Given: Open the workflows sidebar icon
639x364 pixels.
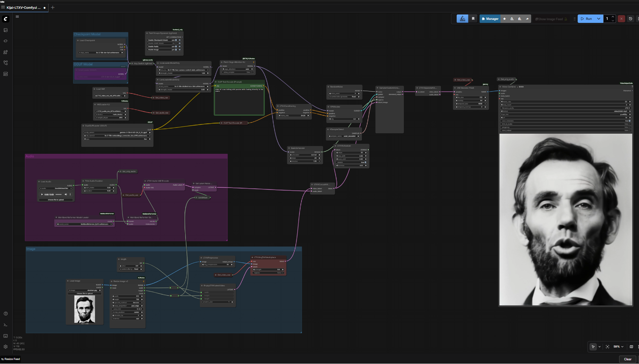Looking at the screenshot, I should tap(6, 63).
